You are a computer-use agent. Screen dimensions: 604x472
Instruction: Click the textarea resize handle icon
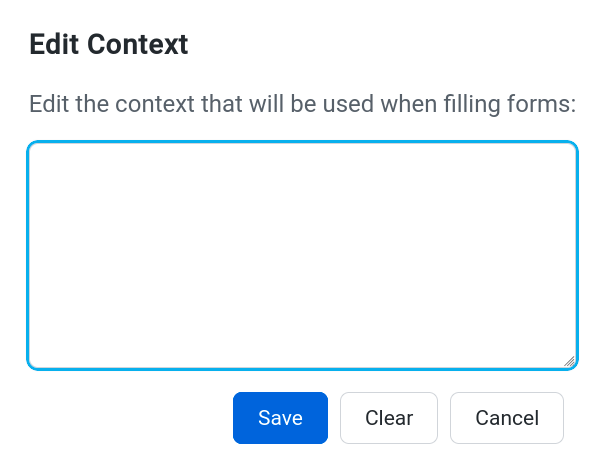click(569, 361)
